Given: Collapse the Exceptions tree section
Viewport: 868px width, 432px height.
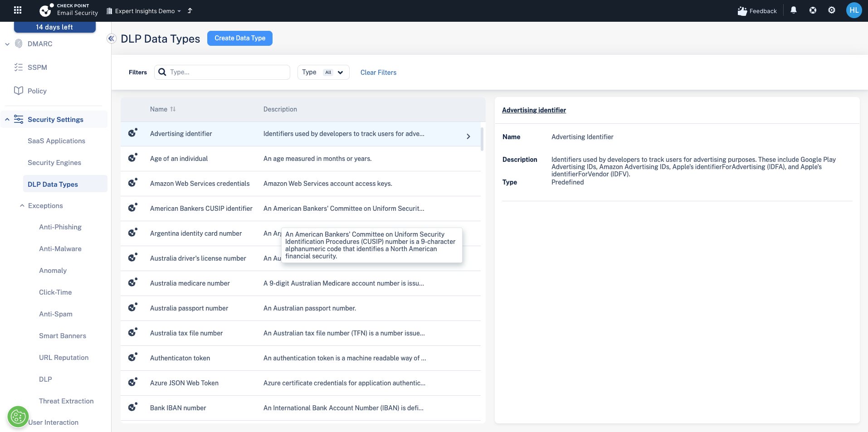Looking at the screenshot, I should pyautogui.click(x=22, y=206).
